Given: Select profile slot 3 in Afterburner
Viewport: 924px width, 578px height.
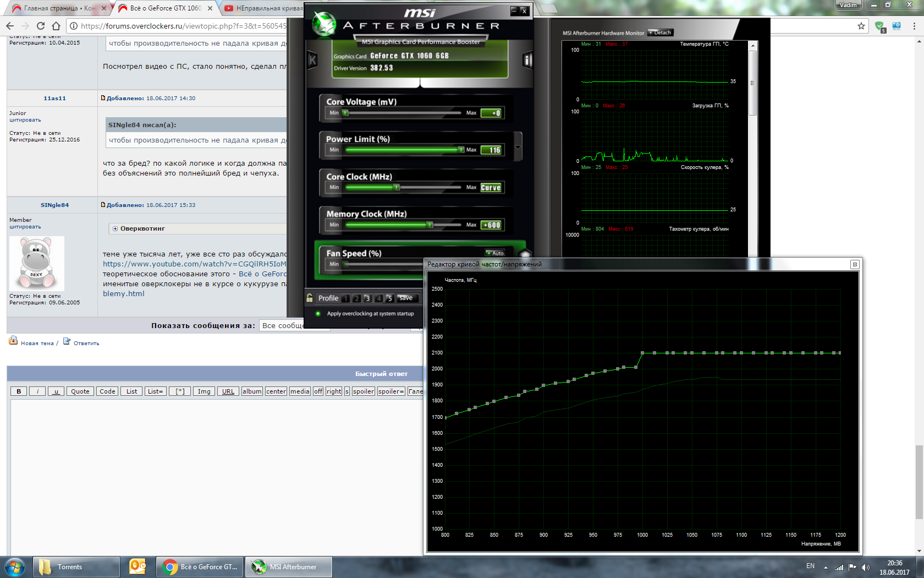Looking at the screenshot, I should point(367,298).
